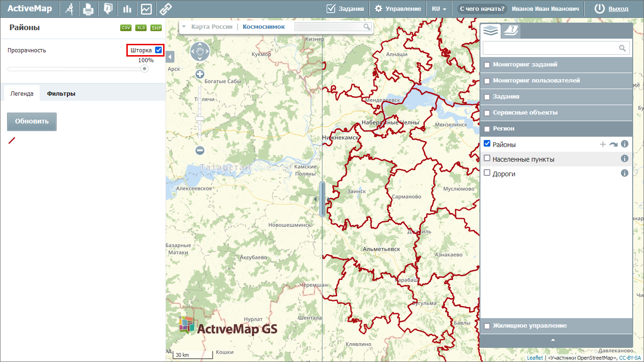Click the chain link icon in toolbar
The image size is (644, 362).
(165, 9)
